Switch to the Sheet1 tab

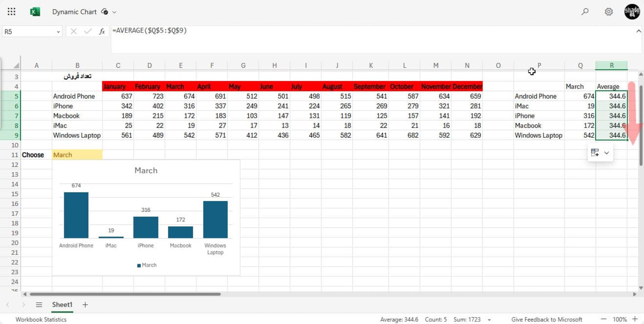62,305
